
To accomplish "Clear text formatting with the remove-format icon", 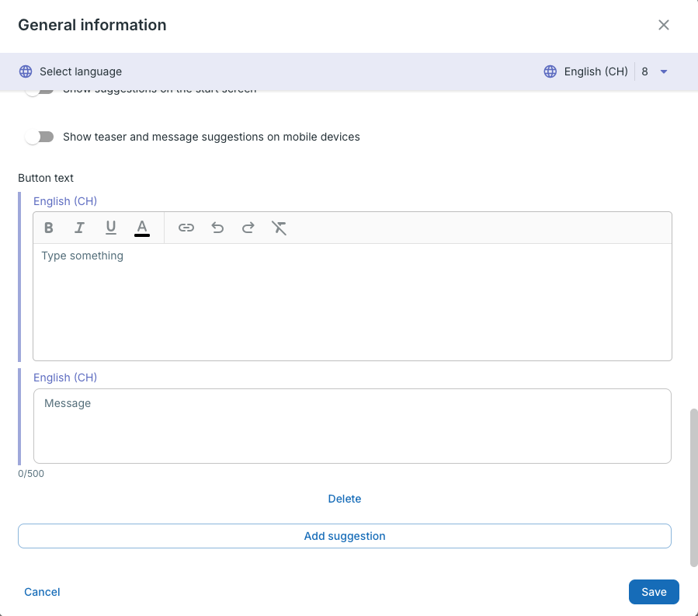I will (x=279, y=228).
